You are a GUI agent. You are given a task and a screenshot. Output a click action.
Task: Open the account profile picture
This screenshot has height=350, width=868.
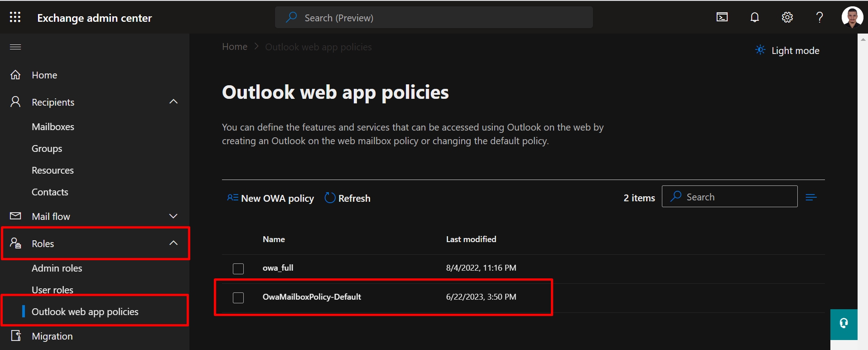click(x=852, y=17)
